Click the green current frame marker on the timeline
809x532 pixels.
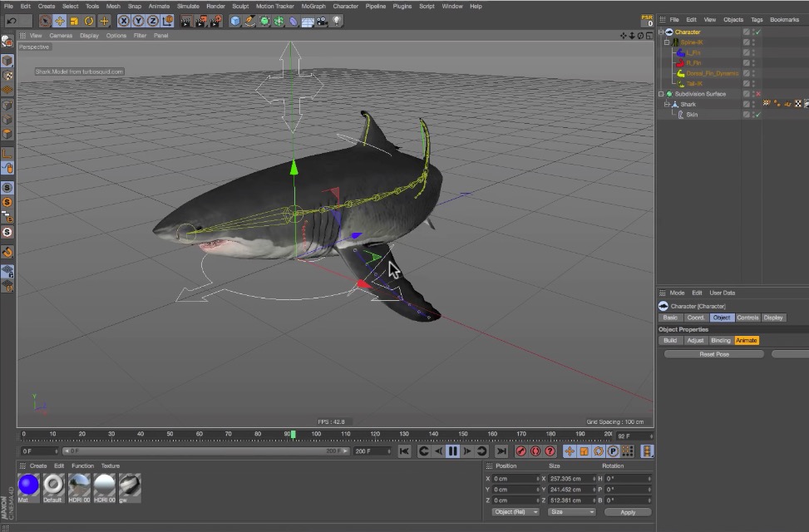(291, 433)
